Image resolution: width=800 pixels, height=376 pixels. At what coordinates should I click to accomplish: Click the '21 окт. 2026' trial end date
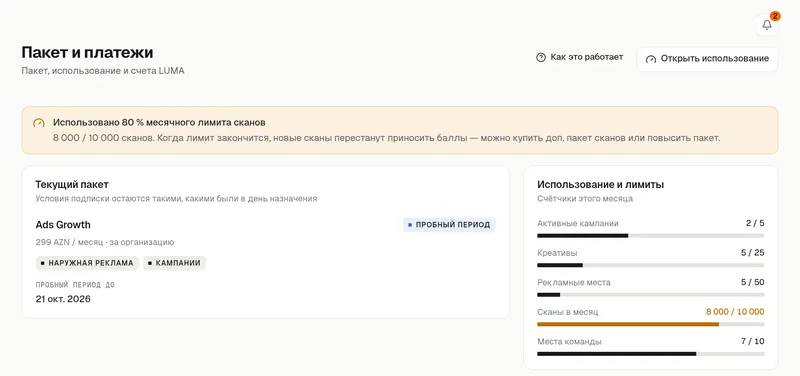coord(63,299)
